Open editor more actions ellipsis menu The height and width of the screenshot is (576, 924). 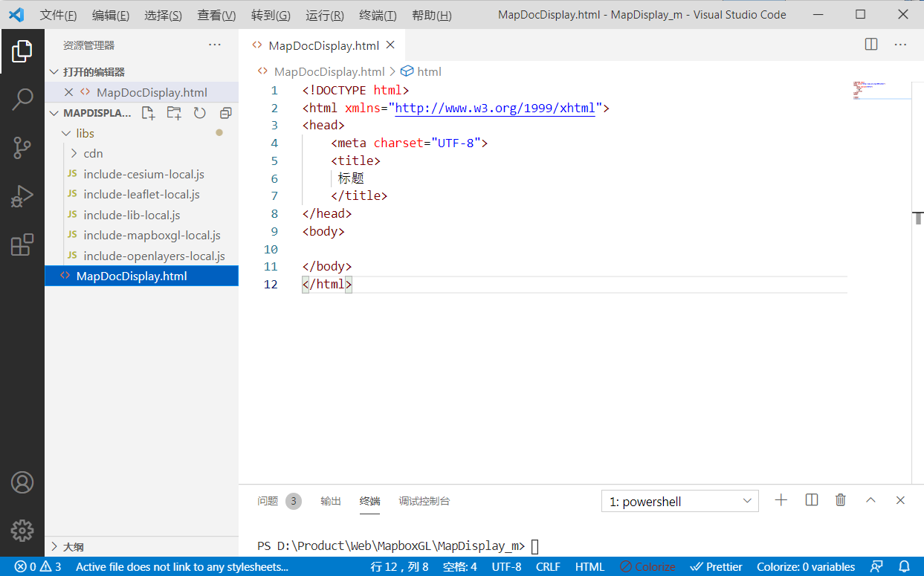coord(900,45)
